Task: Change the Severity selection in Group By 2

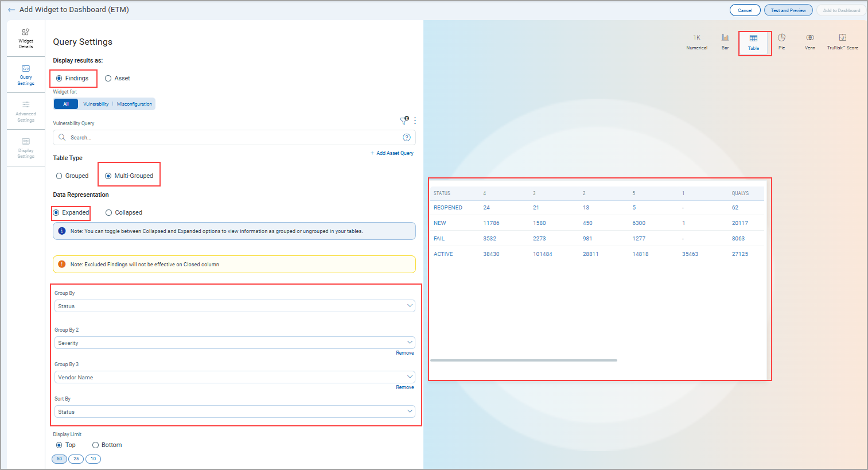Action: click(x=234, y=343)
